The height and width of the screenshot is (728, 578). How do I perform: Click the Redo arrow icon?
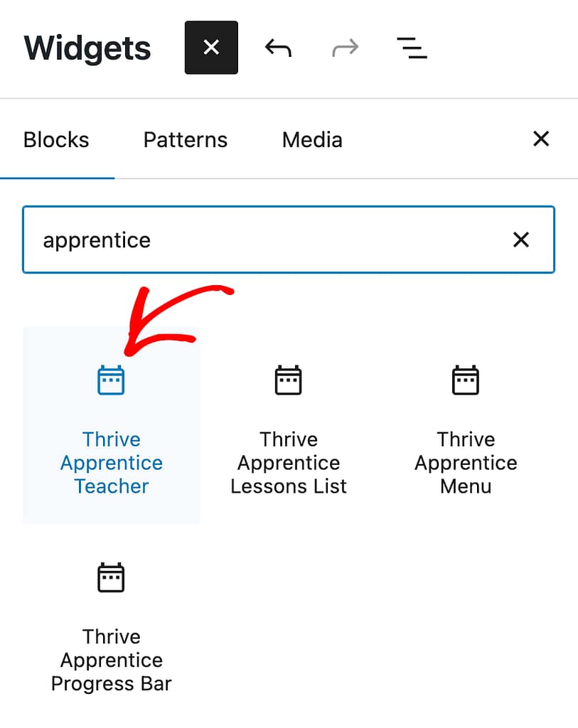tap(345, 48)
